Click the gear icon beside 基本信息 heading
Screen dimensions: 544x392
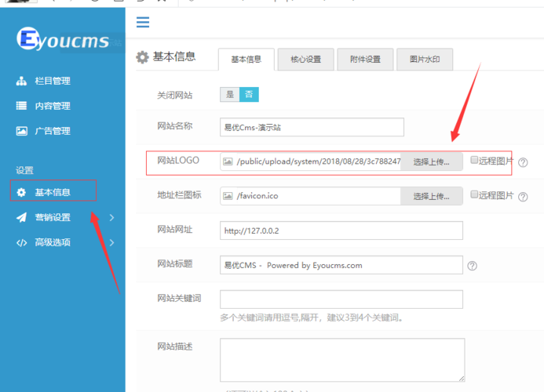pos(142,57)
